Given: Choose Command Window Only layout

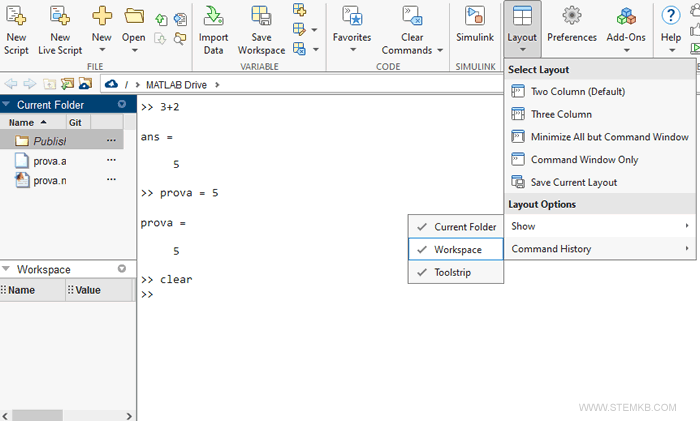Looking at the screenshot, I should click(x=600, y=160).
